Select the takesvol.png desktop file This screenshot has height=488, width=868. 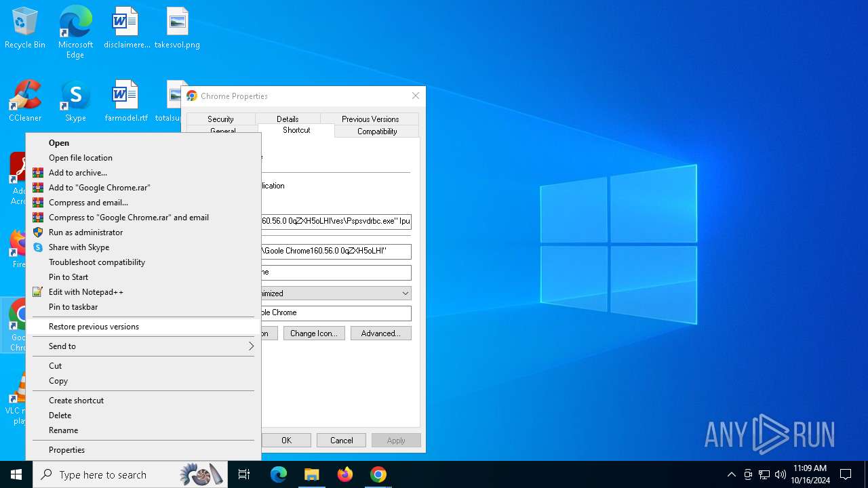[x=177, y=28]
